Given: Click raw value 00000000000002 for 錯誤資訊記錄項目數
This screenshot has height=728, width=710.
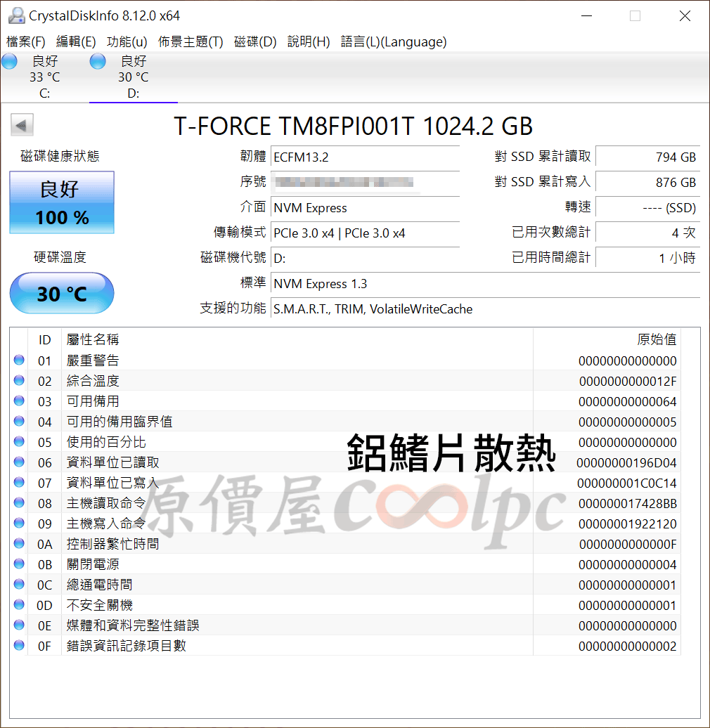Looking at the screenshot, I should (x=628, y=646).
